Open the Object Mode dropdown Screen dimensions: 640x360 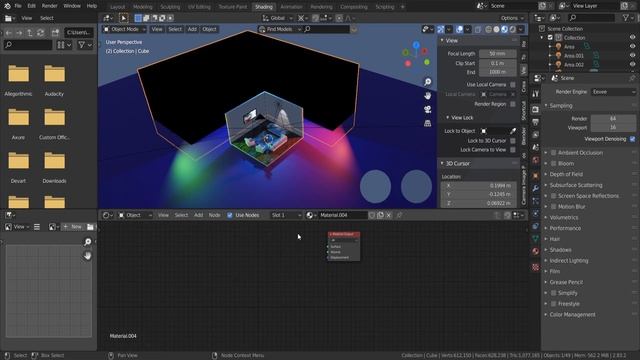[124, 29]
